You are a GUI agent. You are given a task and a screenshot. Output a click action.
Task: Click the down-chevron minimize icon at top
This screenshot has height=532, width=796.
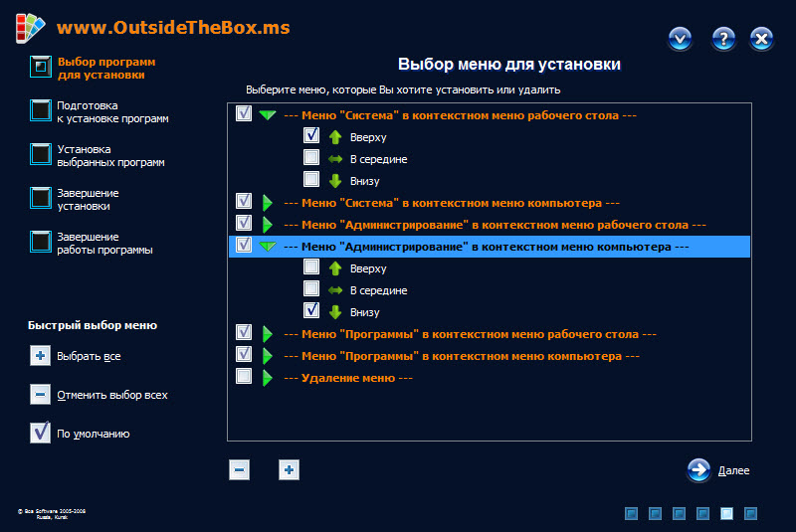[x=681, y=39]
